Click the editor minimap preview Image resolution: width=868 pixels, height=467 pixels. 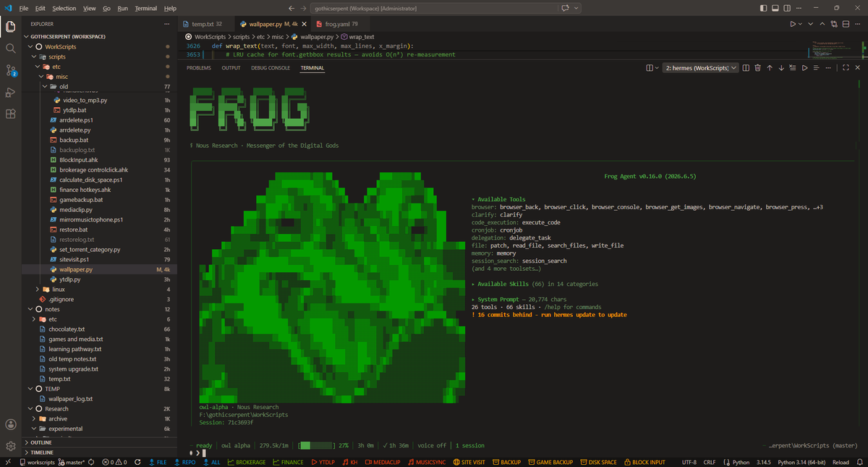tap(835, 51)
